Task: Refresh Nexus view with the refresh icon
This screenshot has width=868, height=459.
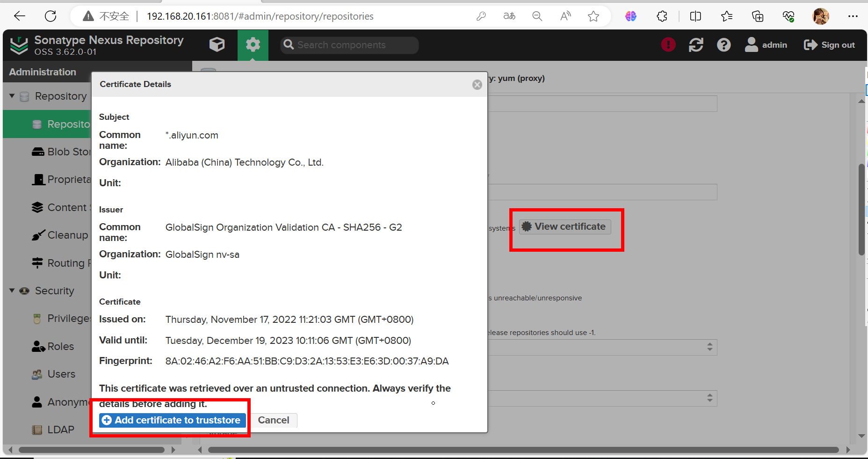Action: (696, 45)
